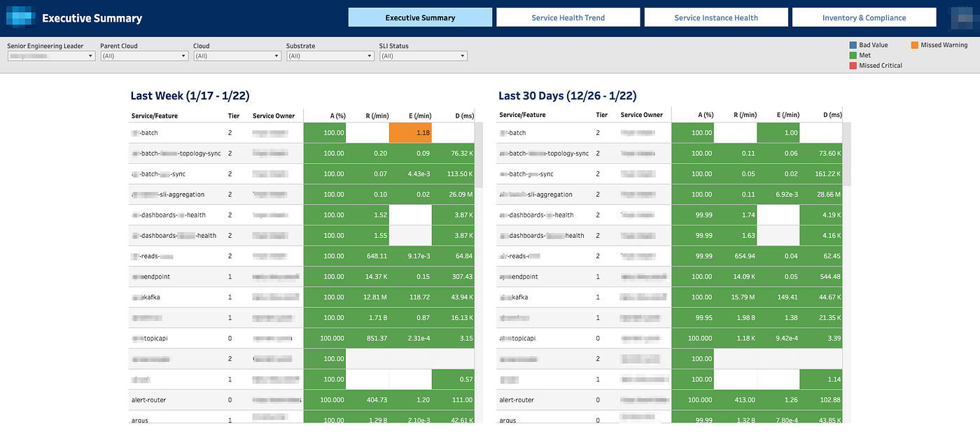This screenshot has width=980, height=438.
Task: Click the Last 30 Days Tier header
Action: [601, 115]
